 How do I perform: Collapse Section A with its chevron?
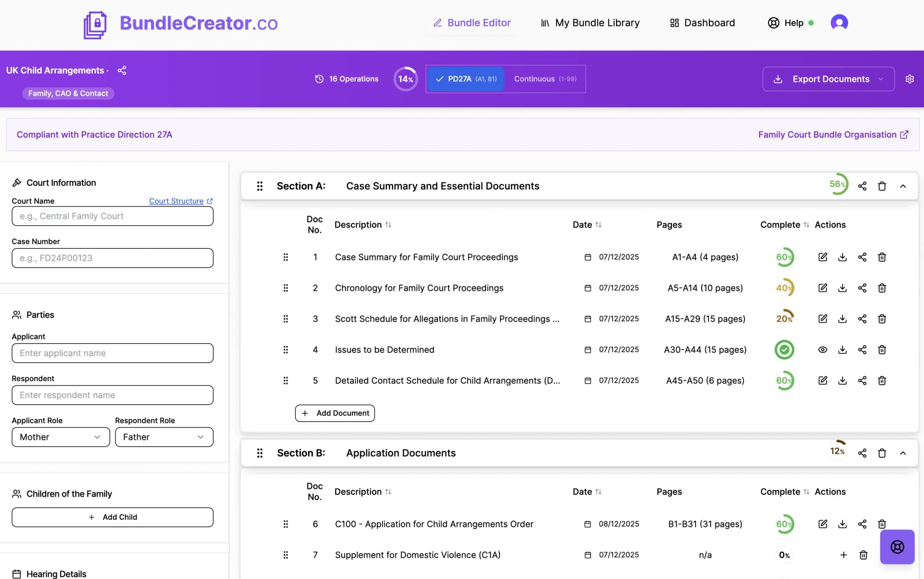point(903,186)
